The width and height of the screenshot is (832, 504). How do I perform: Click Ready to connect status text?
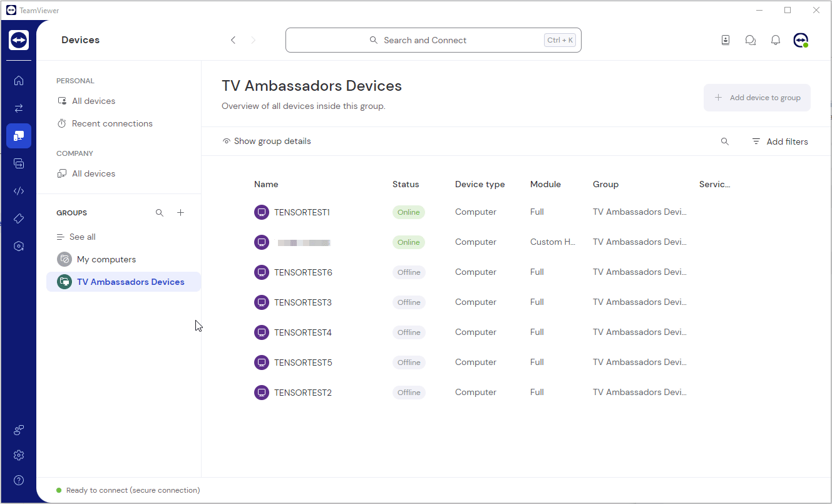[133, 490]
